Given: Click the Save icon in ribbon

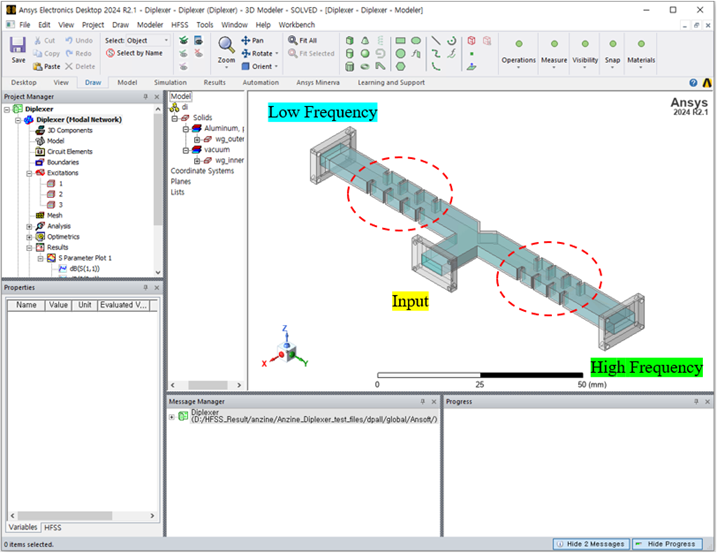Looking at the screenshot, I should pyautogui.click(x=18, y=45).
